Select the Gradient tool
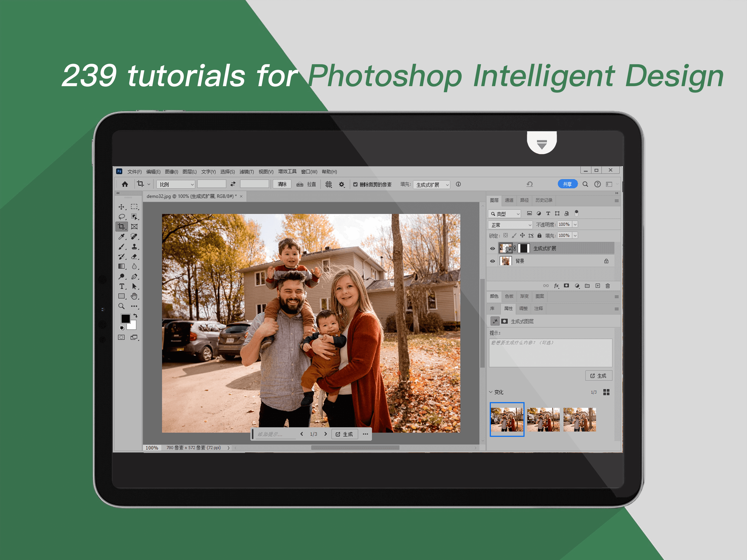The image size is (747, 560). coord(122,267)
